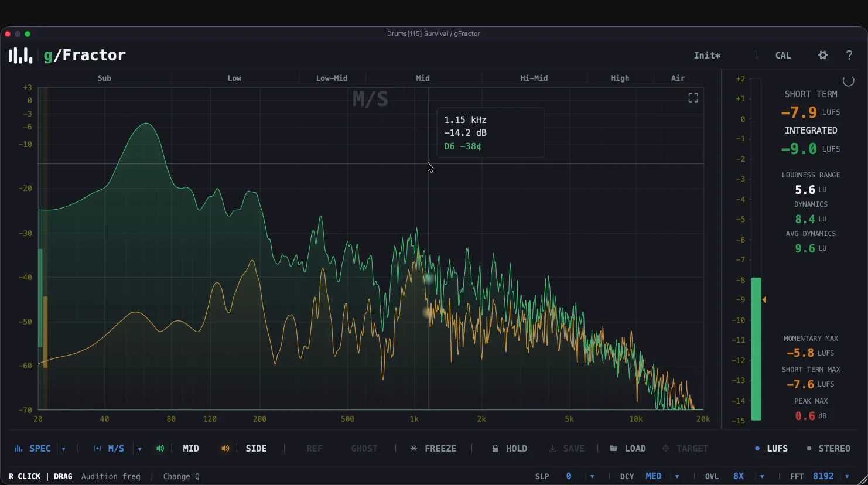Click the Save download icon
Viewport: 868px width, 485px height.
tap(552, 449)
